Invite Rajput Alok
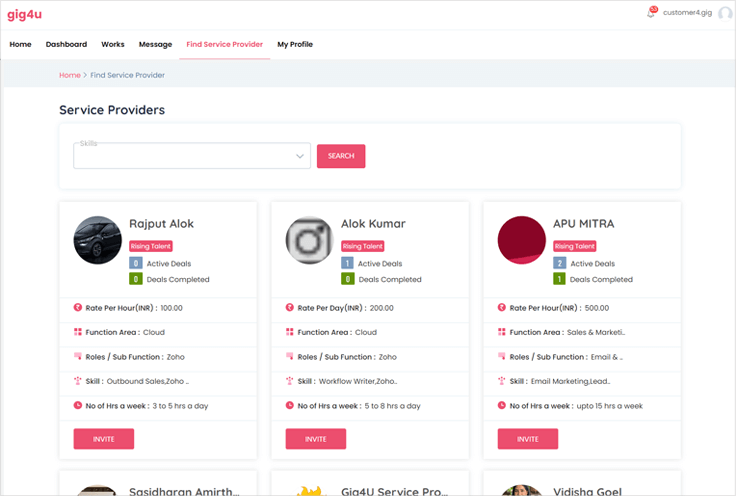 tap(103, 438)
